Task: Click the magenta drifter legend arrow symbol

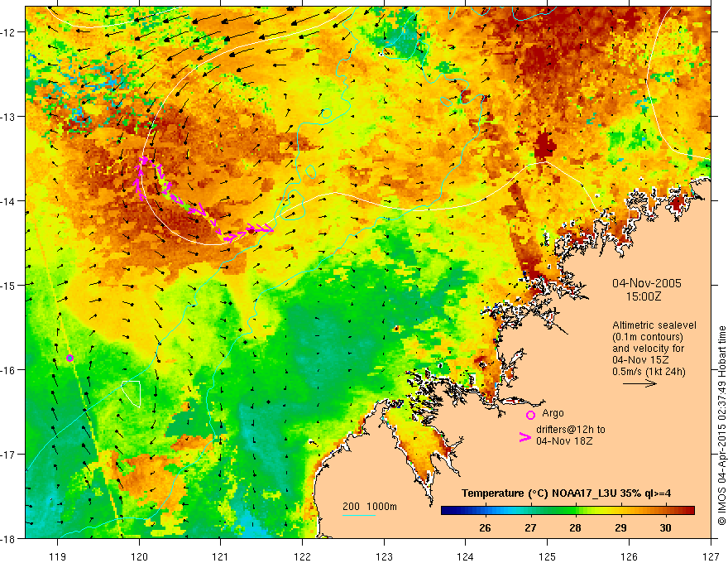Action: (524, 437)
